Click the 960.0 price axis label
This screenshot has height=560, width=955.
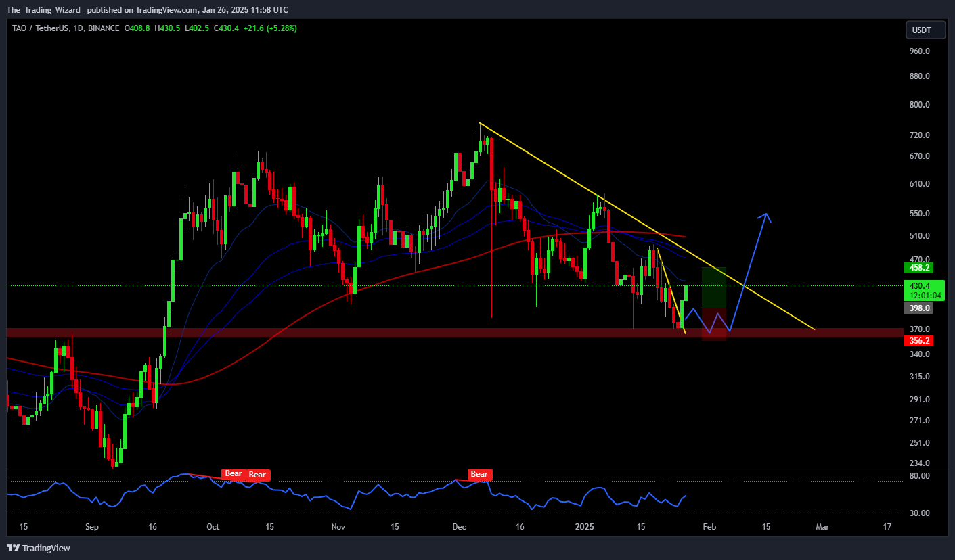[x=920, y=51]
